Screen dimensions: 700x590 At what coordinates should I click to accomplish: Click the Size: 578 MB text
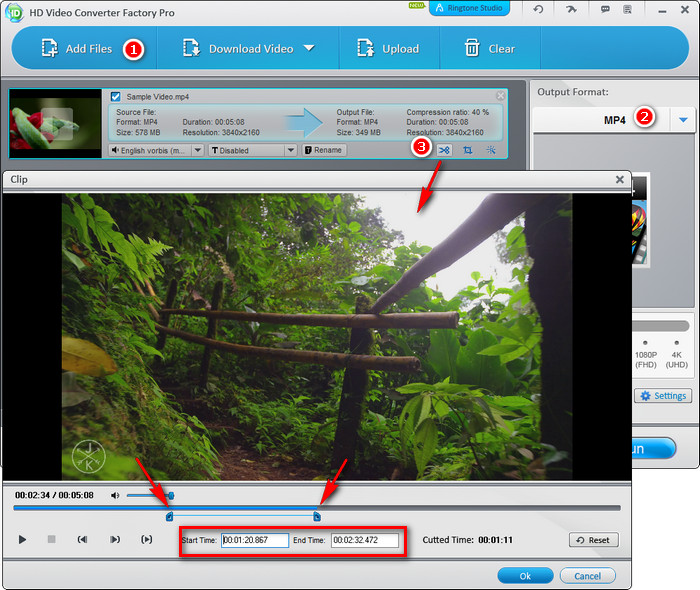[x=138, y=133]
